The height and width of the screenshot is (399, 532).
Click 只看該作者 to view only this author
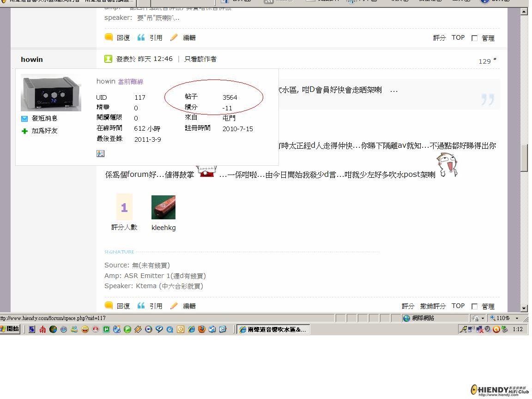click(200, 59)
